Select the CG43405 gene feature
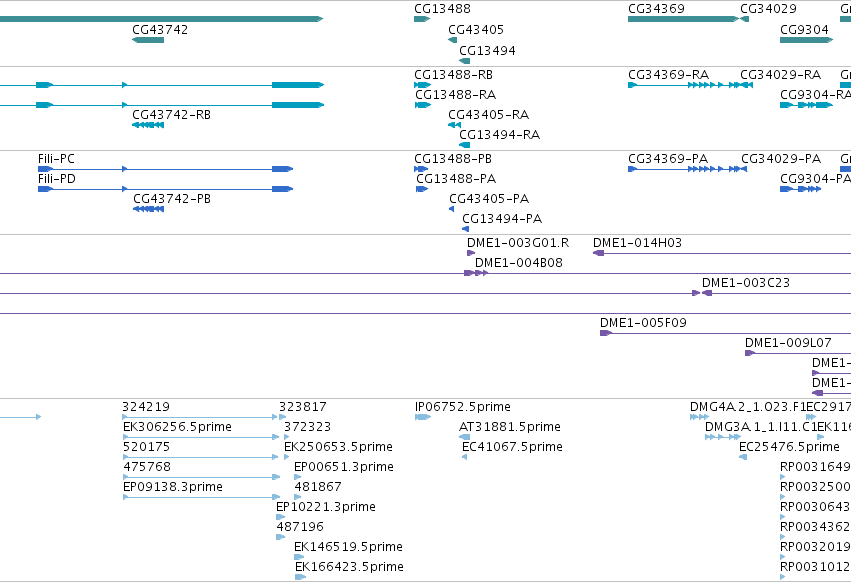 pos(453,40)
